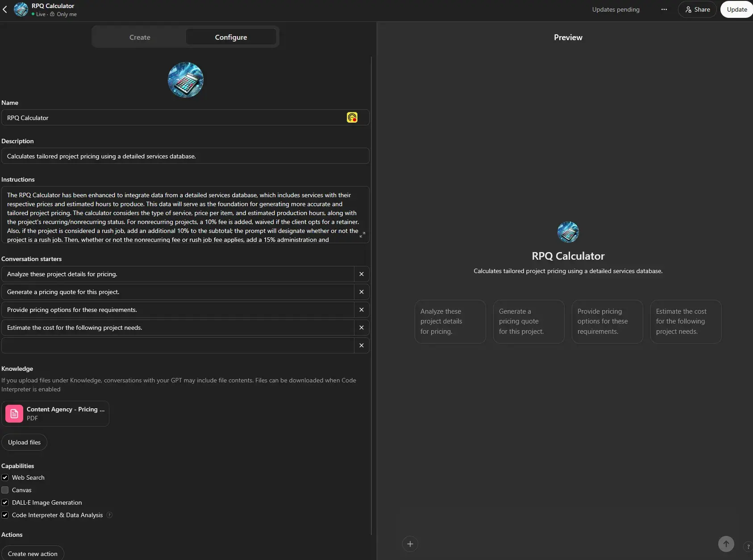The image size is (753, 560).
Task: Click the yellow extension icon in Name field
Action: [x=352, y=117]
